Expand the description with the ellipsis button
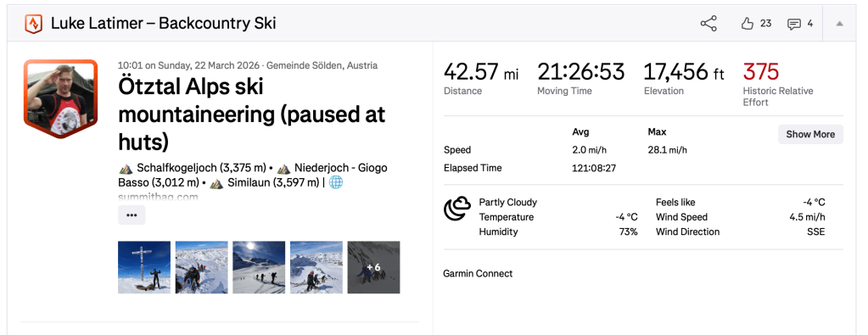 132,215
